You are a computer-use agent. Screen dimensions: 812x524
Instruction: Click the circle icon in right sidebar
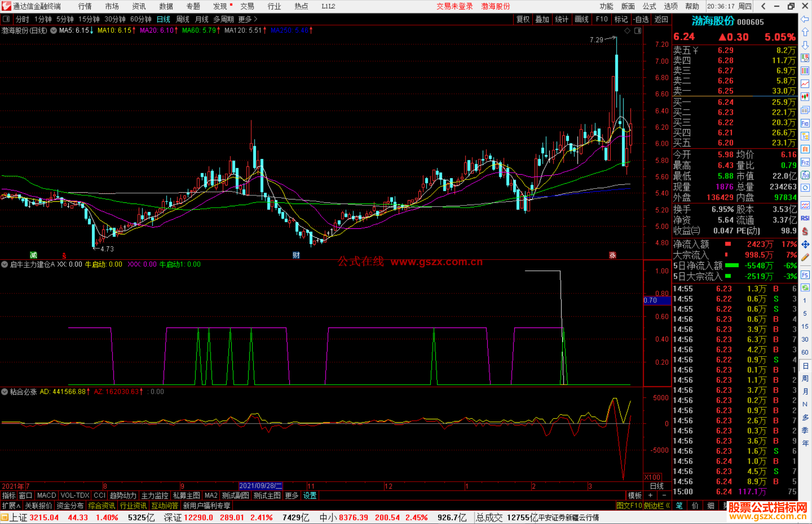(805, 188)
